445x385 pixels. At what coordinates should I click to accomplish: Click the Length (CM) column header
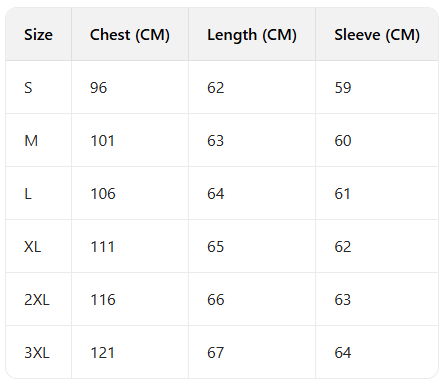pos(252,35)
